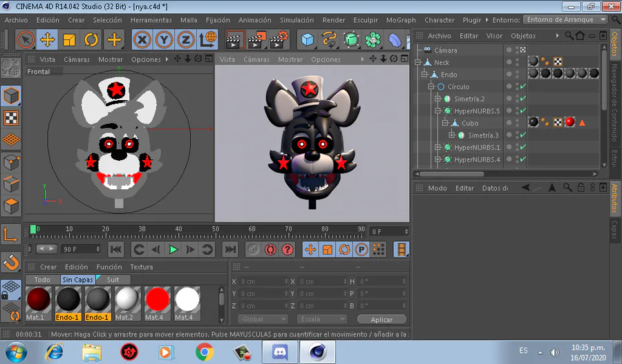Toggle the Y axis lock
Viewport: 622px width, 364px height.
pos(164,39)
